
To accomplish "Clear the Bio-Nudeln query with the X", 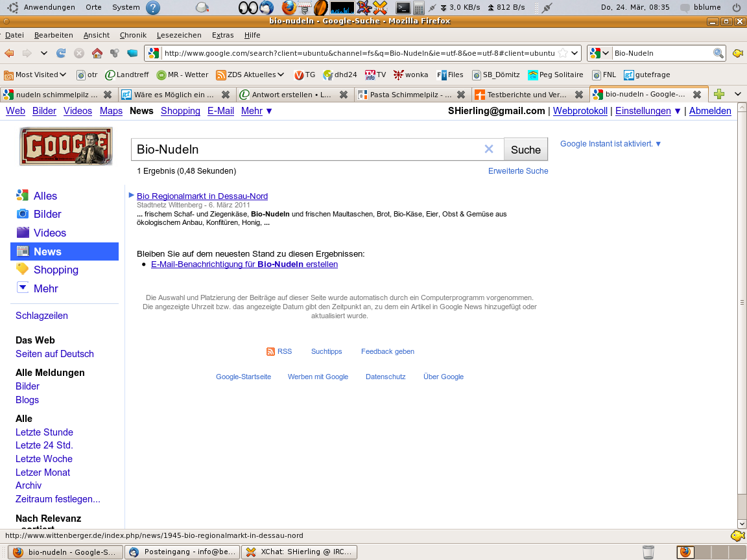I will point(489,150).
